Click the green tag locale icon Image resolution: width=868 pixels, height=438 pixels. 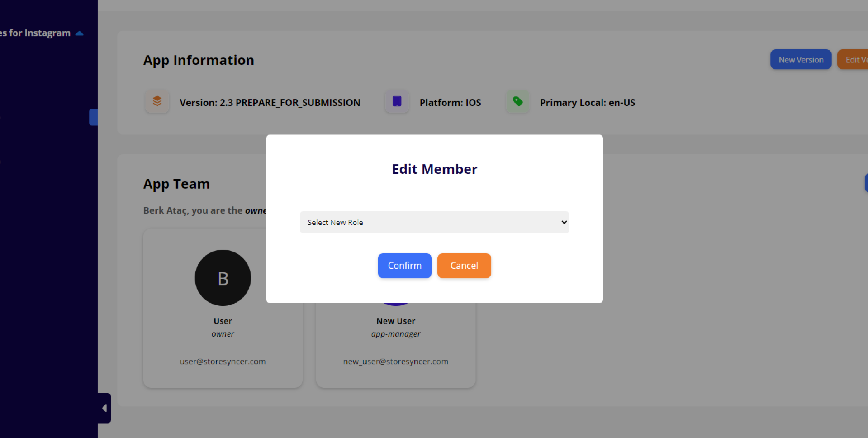[x=517, y=101]
